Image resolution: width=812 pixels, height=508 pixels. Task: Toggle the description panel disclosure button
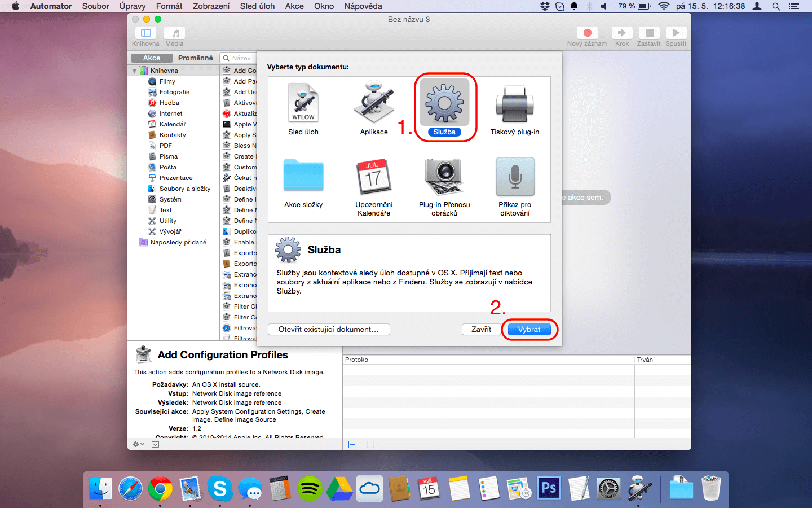point(155,444)
